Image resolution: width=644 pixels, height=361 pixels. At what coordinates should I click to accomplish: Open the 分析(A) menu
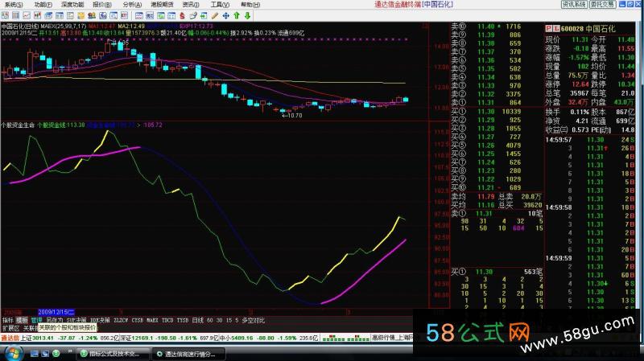(132, 5)
